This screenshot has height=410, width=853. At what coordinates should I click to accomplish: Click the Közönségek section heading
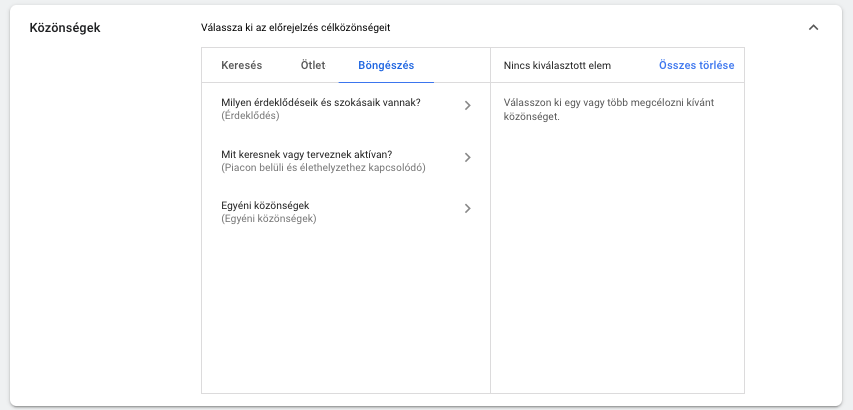pos(65,28)
